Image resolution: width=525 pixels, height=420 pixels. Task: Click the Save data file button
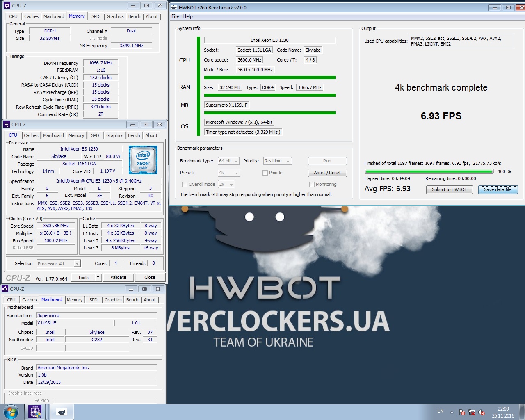coord(498,189)
